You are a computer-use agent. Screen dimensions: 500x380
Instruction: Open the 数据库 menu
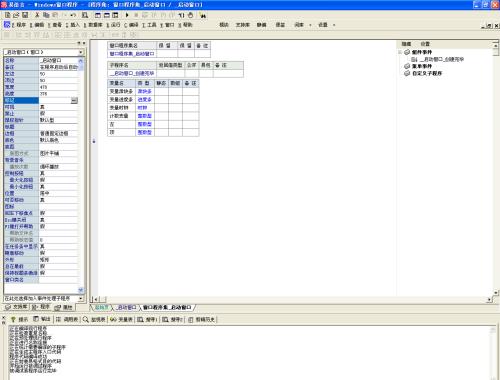click(93, 25)
